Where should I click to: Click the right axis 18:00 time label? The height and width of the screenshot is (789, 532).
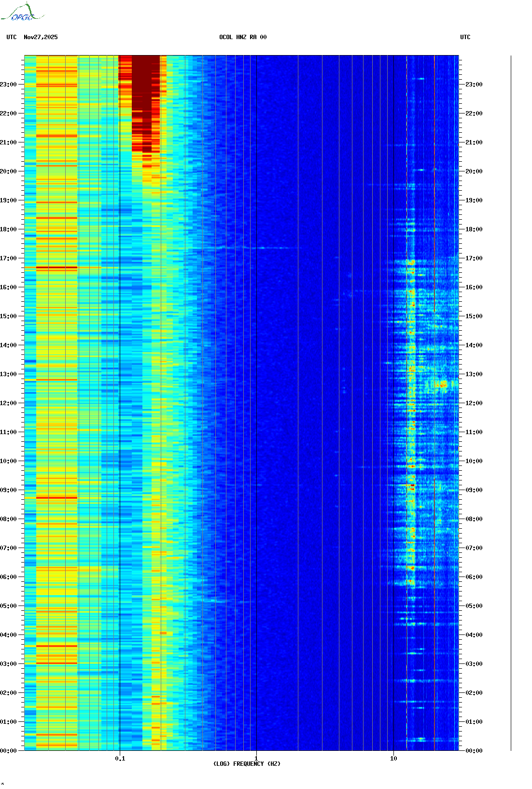pyautogui.click(x=474, y=229)
